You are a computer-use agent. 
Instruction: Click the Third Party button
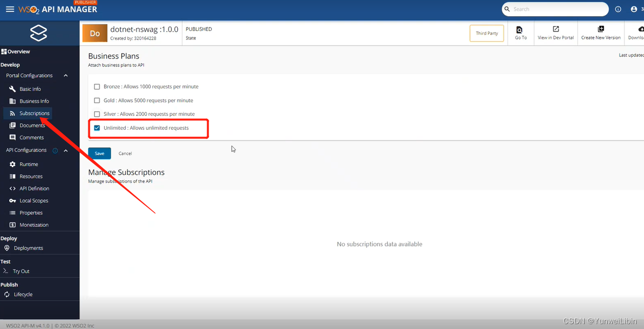coord(487,33)
